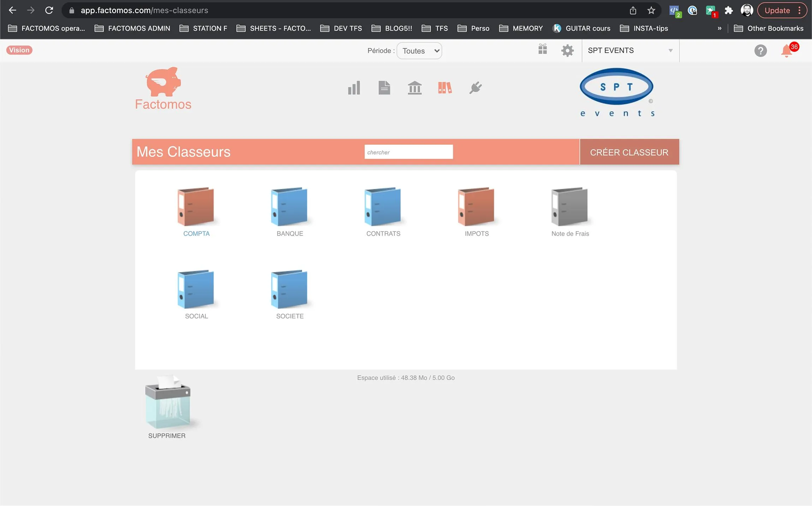Click the browser back arrow
This screenshot has width=812, height=506.
(12, 10)
